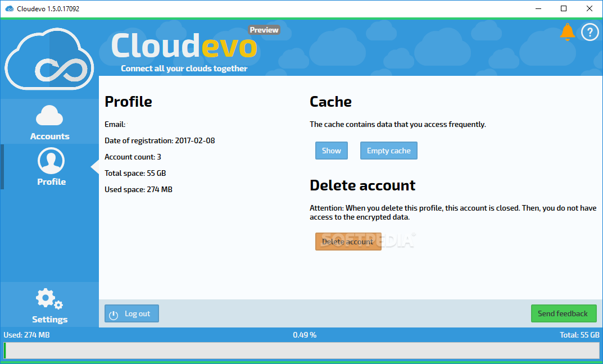Minimize the Cloudevo window
The image size is (603, 364).
(x=538, y=8)
